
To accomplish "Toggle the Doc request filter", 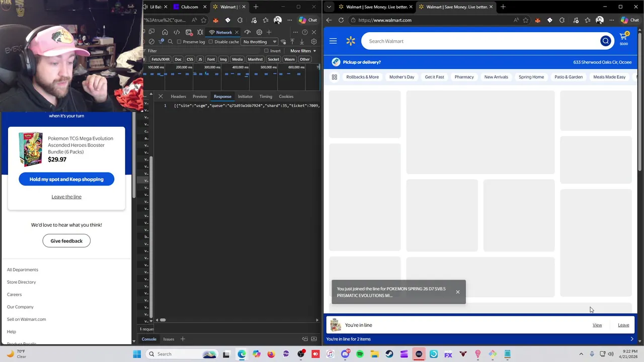I will 178,59.
